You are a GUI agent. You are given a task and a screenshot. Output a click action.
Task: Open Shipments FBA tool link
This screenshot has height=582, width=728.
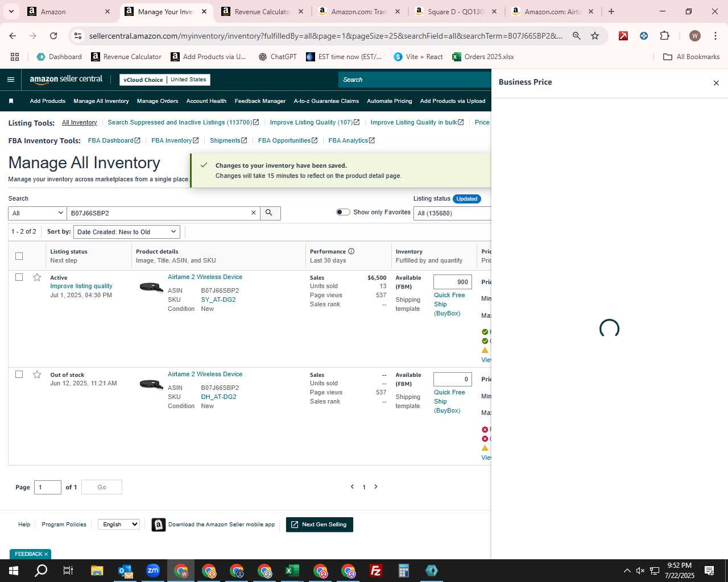[x=228, y=140]
